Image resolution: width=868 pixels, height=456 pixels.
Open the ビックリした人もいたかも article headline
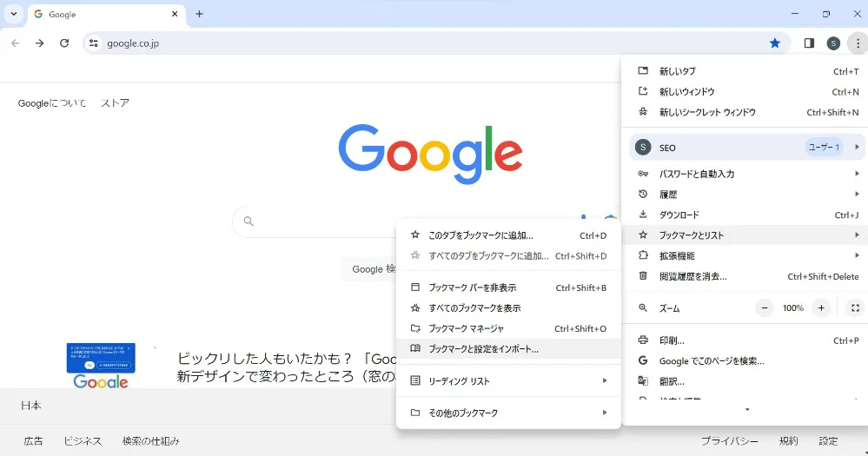tap(287, 367)
